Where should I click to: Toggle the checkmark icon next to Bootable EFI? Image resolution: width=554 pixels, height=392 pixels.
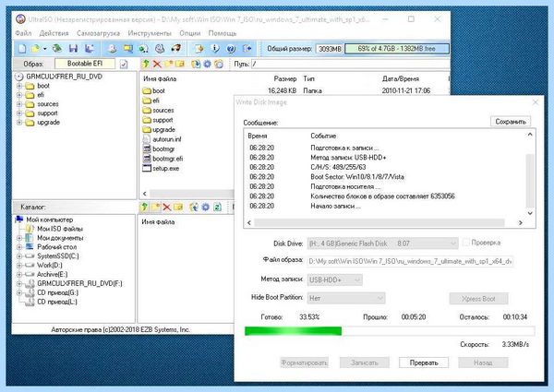[x=124, y=65]
